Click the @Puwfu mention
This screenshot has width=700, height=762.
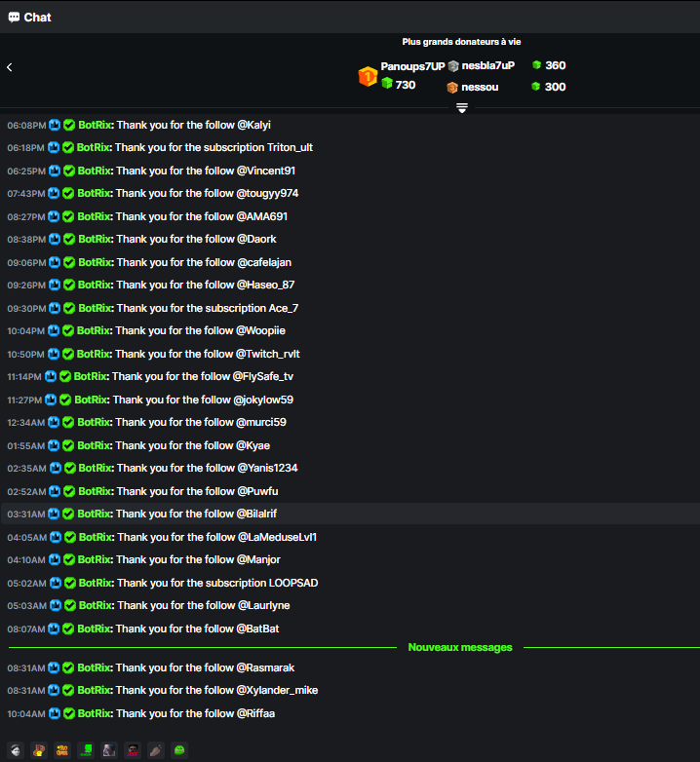[x=257, y=491]
